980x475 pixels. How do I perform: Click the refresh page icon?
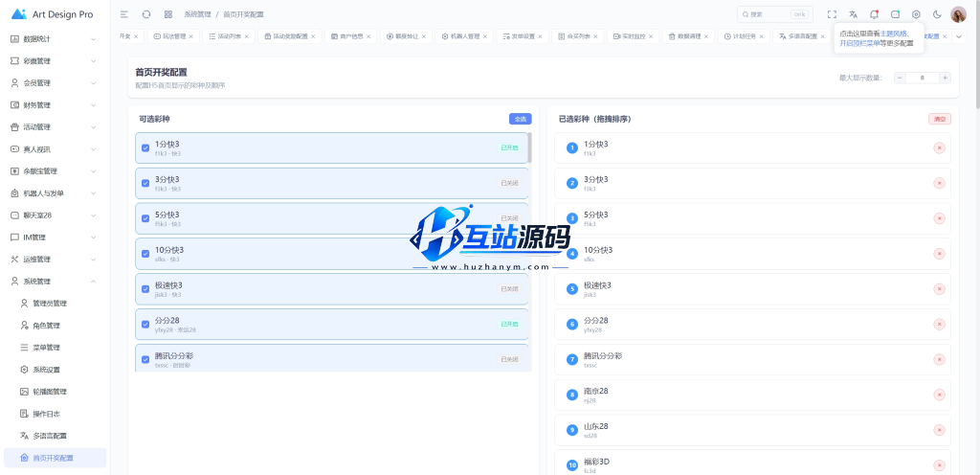[x=146, y=14]
